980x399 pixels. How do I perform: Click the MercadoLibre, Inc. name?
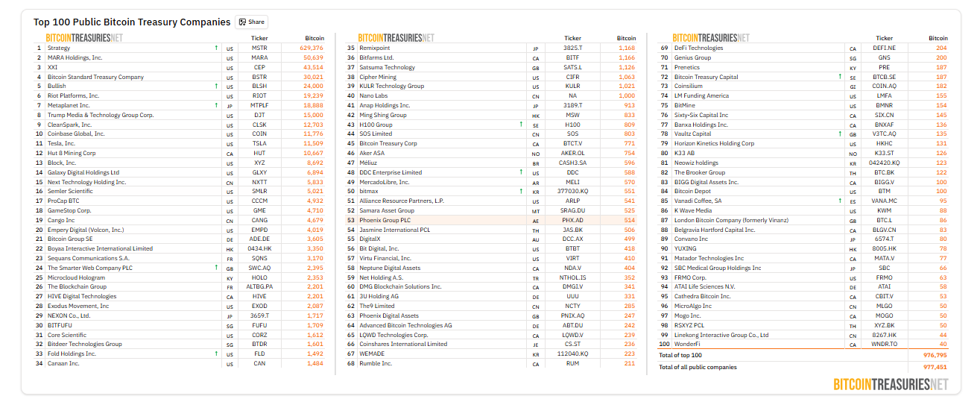tap(385, 181)
